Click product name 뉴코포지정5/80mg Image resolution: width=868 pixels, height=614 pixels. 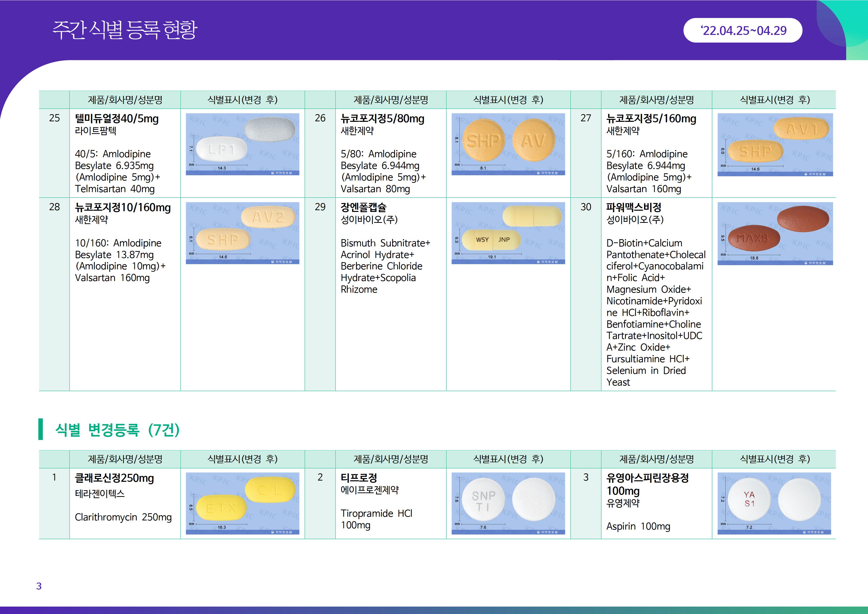[382, 119]
